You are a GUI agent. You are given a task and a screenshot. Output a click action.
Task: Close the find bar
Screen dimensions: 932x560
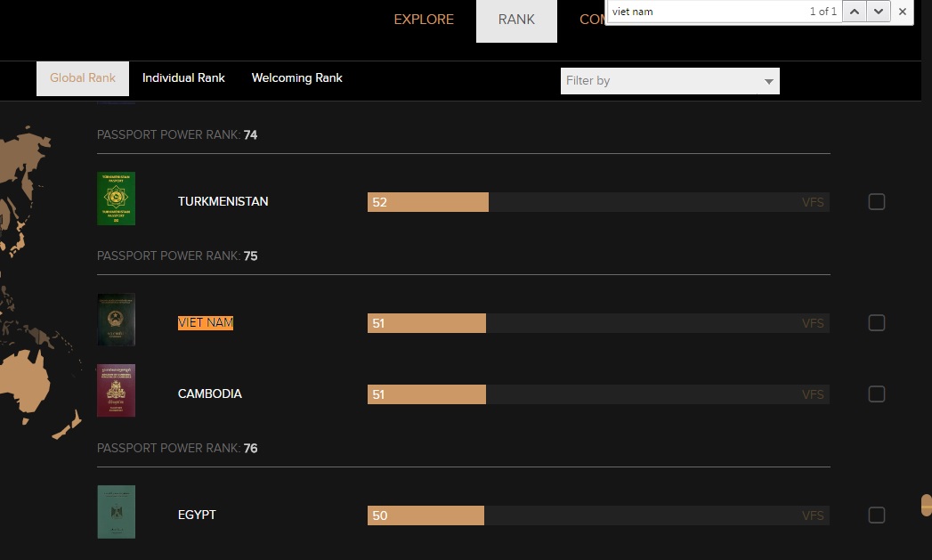click(903, 12)
